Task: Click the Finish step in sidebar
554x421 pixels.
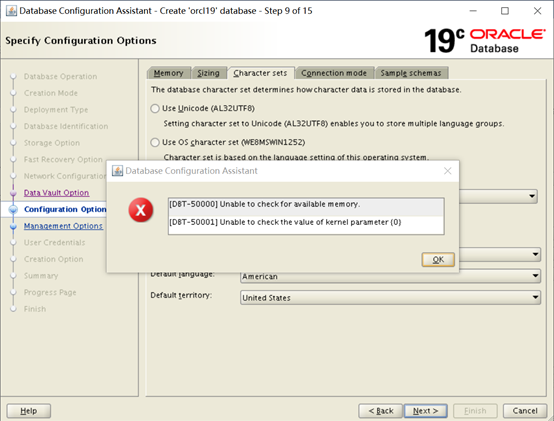Action: tap(35, 309)
